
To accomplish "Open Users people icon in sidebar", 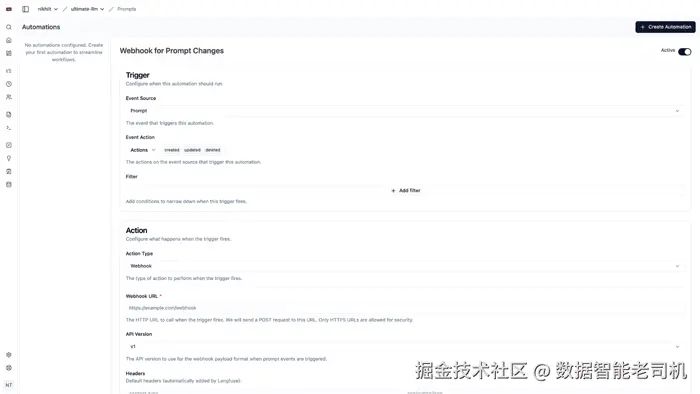I will pos(8,97).
